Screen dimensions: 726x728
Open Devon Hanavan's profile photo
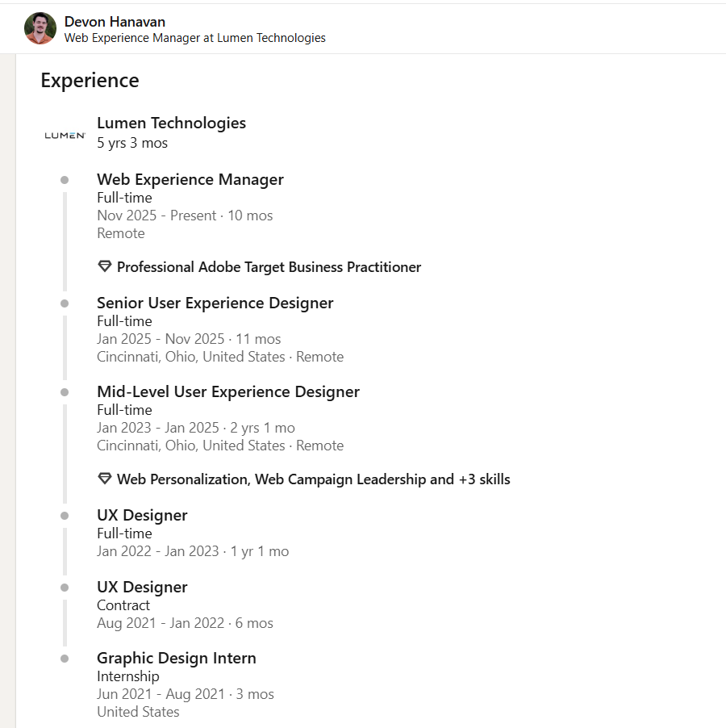(40, 28)
